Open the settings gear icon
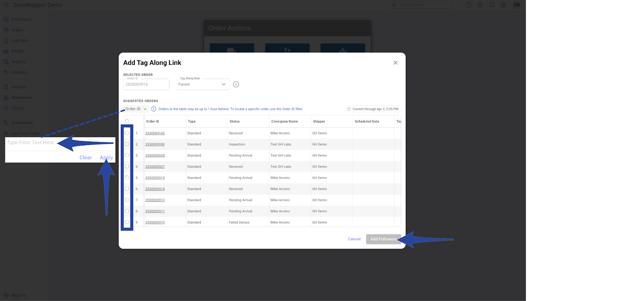This screenshot has height=301, width=644. [x=503, y=5]
